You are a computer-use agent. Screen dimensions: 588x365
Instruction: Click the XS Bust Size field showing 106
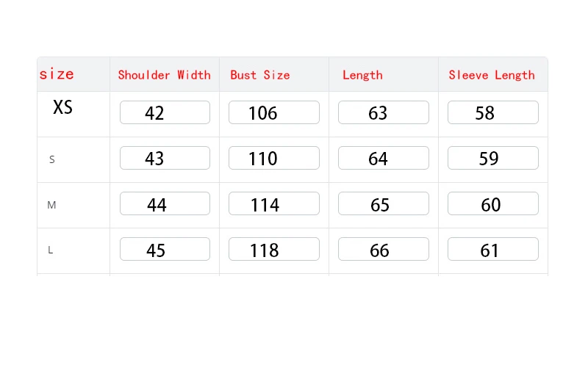[273, 112]
